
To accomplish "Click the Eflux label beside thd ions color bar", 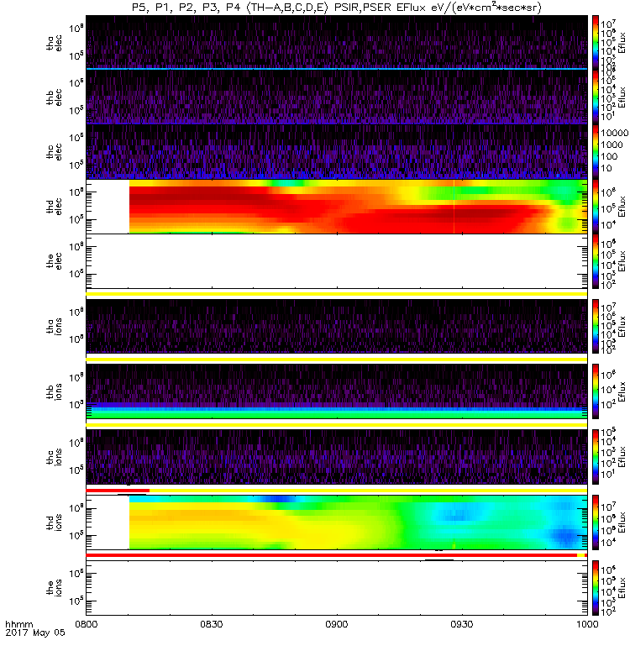I will (x=622, y=522).
